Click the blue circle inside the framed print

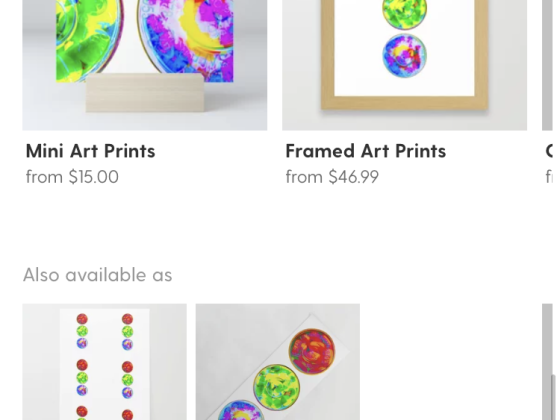click(404, 56)
